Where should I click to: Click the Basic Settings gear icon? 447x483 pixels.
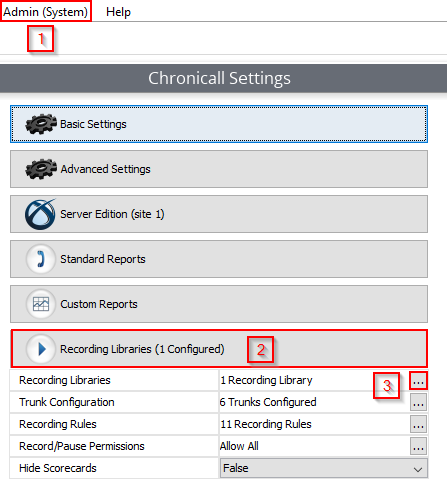41,124
